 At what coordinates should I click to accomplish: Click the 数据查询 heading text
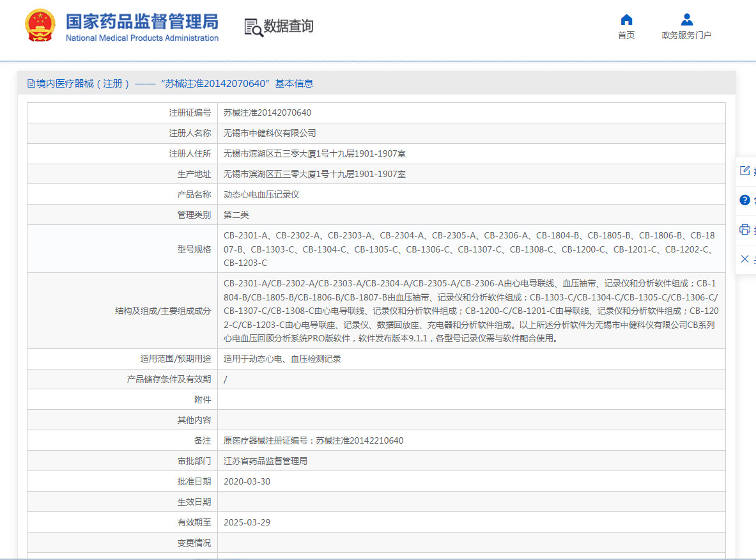pos(288,26)
